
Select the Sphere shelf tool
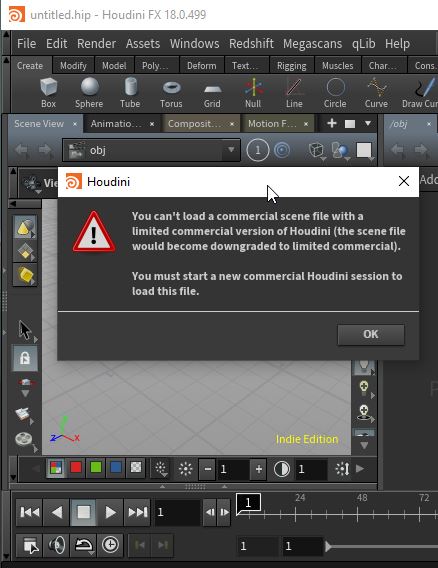tap(89, 93)
